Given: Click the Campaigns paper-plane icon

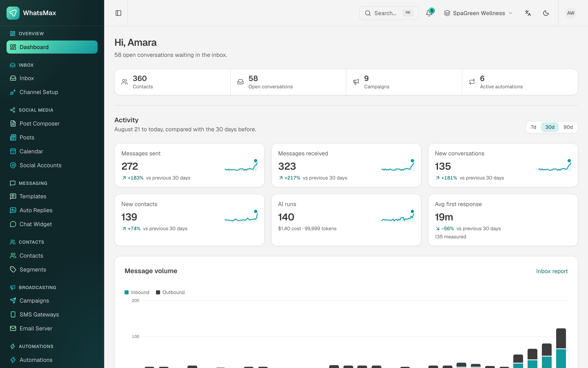Looking at the screenshot, I should 13,300.
